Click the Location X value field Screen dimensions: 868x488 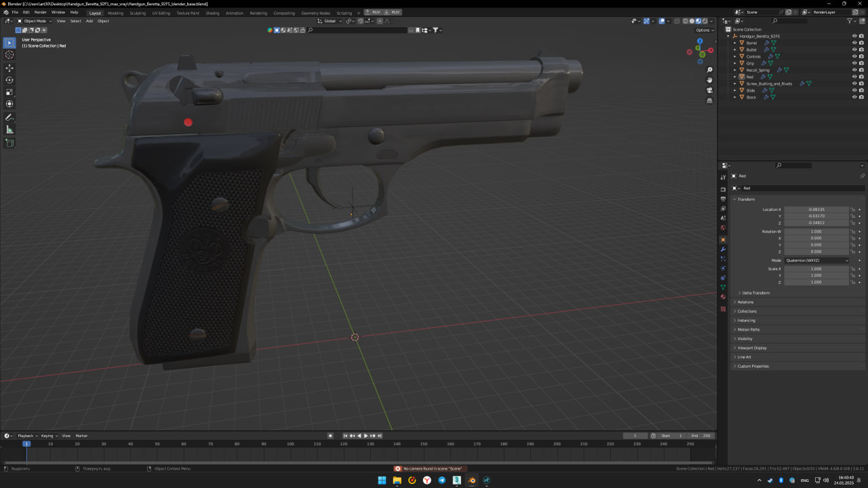pos(816,210)
